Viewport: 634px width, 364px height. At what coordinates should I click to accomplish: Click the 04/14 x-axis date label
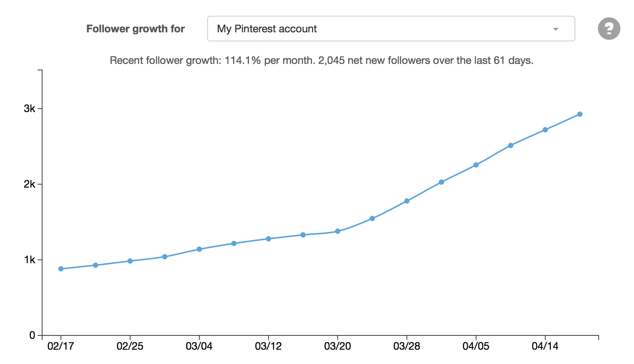545,346
